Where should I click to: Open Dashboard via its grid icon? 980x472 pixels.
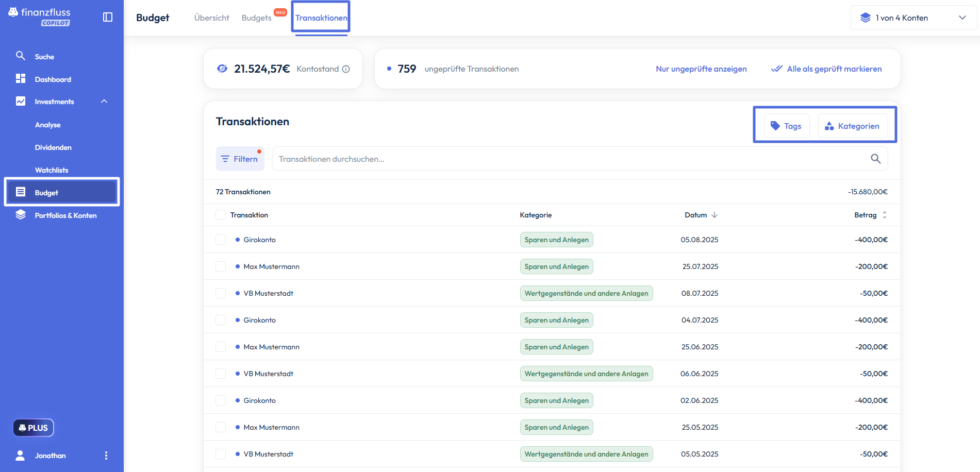(x=21, y=78)
